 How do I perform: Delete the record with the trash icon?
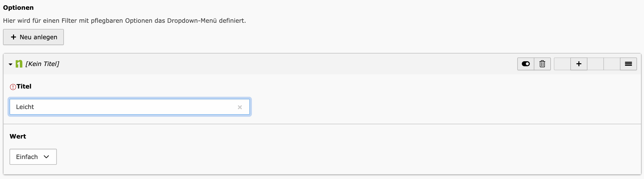point(542,64)
